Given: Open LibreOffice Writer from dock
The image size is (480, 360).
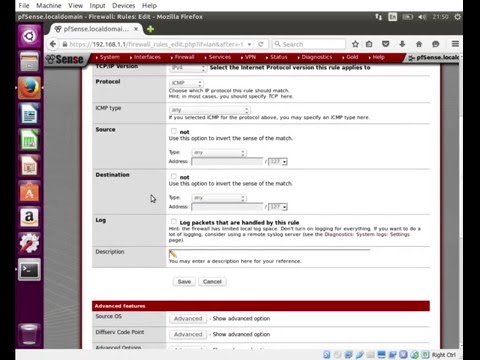Looking at the screenshot, I should 29,114.
